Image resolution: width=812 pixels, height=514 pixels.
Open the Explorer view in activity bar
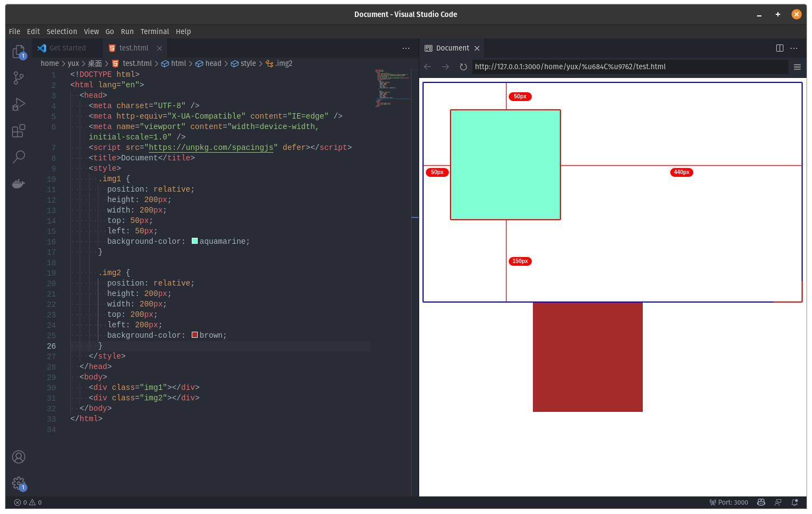[x=19, y=52]
